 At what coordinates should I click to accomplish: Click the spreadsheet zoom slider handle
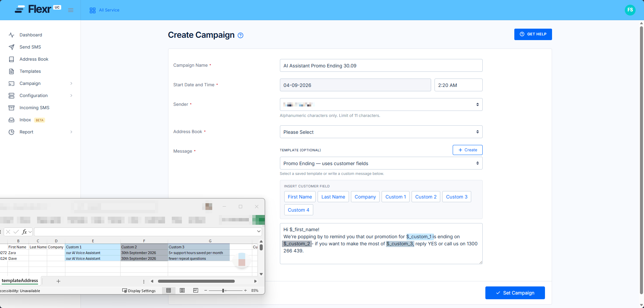[223, 290]
